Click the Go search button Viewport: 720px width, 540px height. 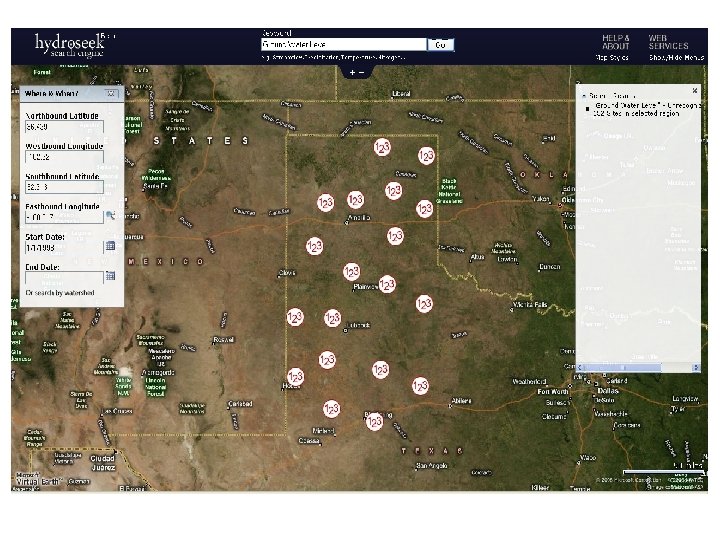point(440,45)
